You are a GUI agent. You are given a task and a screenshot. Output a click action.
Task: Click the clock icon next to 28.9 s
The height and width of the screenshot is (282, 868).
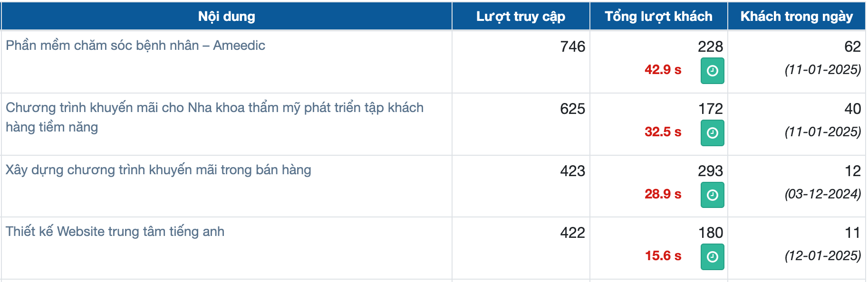tap(712, 195)
